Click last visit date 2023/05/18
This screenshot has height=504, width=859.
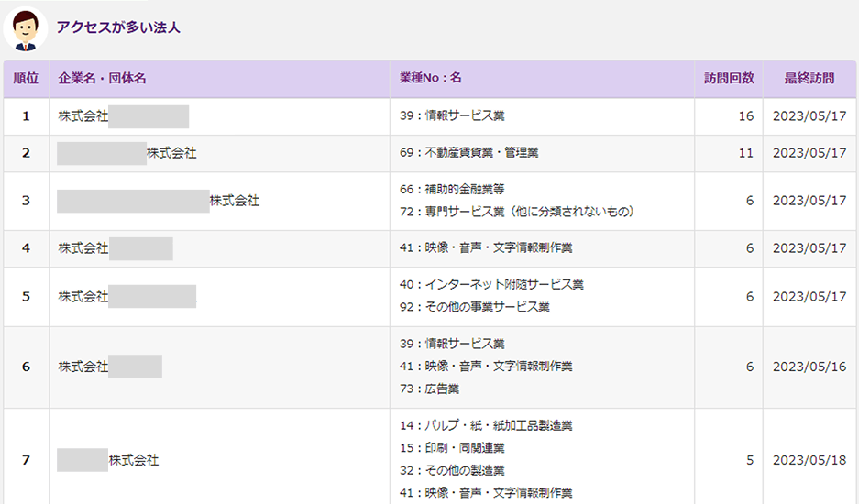pos(809,460)
